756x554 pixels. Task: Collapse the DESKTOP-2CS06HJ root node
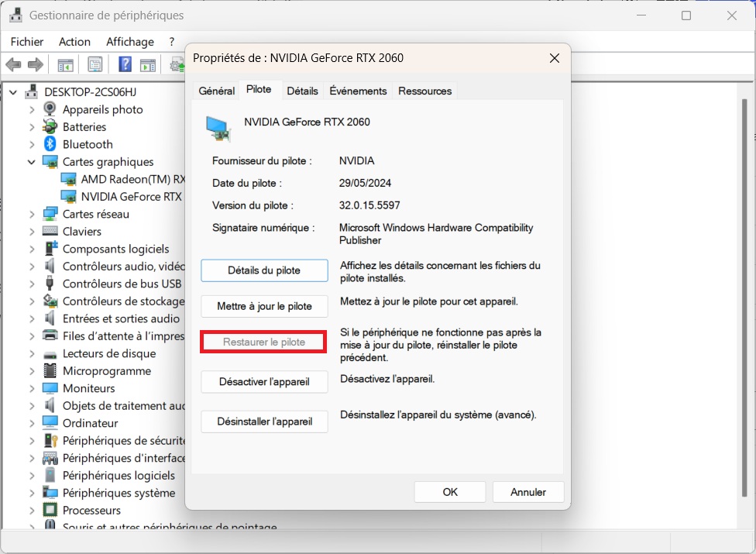tap(13, 92)
